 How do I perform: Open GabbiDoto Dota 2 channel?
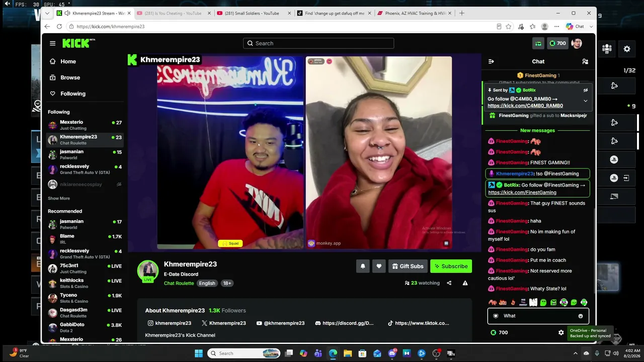[x=85, y=327]
